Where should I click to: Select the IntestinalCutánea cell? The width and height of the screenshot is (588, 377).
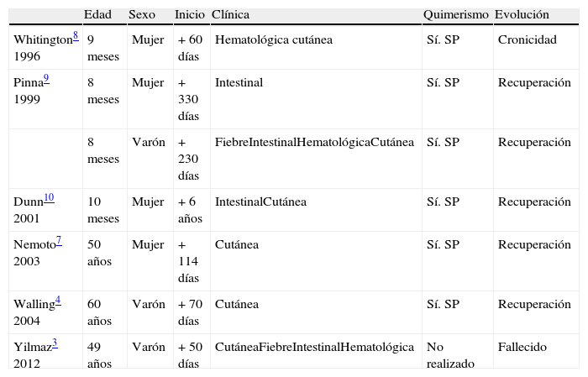(x=260, y=202)
